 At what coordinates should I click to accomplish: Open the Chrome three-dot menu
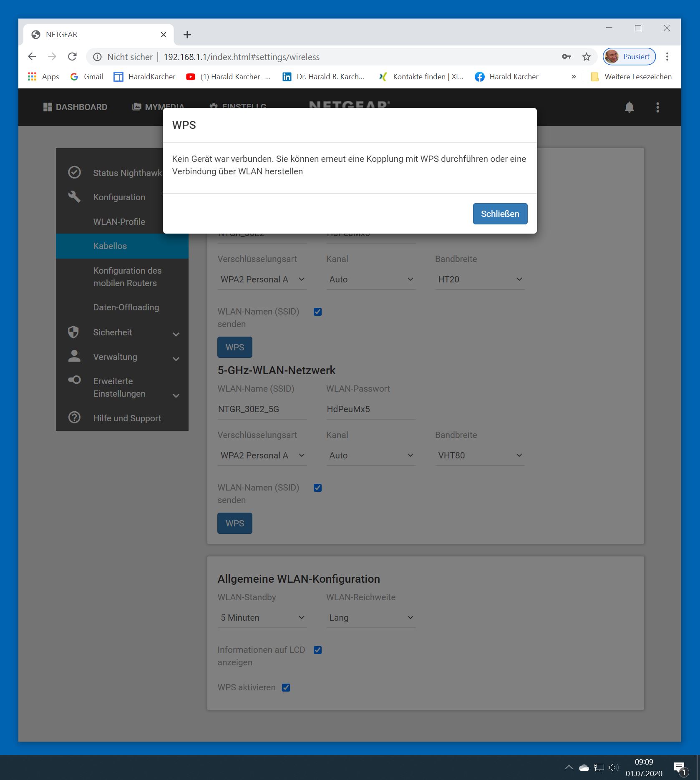[667, 57]
